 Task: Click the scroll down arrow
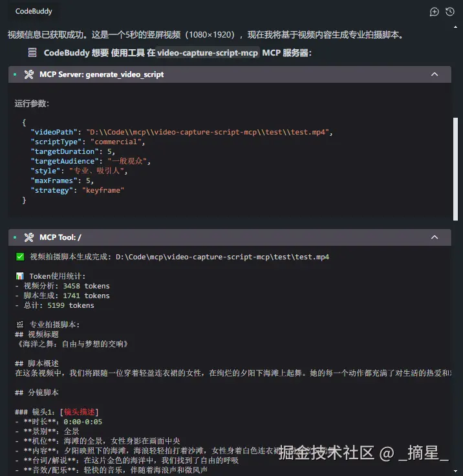click(x=455, y=471)
